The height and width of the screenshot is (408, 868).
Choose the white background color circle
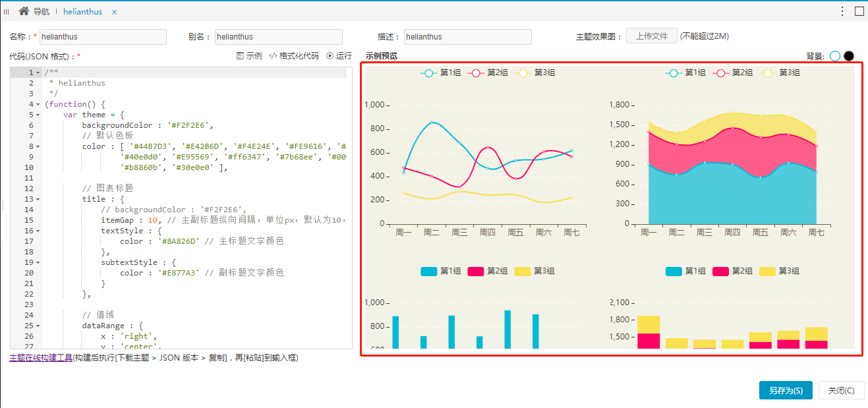(x=835, y=56)
